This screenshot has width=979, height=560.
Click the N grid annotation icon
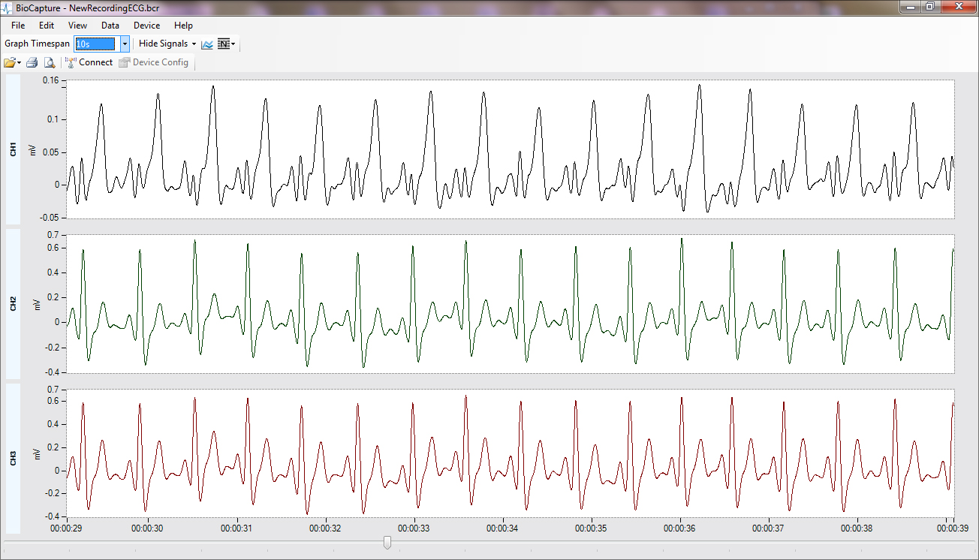[223, 44]
